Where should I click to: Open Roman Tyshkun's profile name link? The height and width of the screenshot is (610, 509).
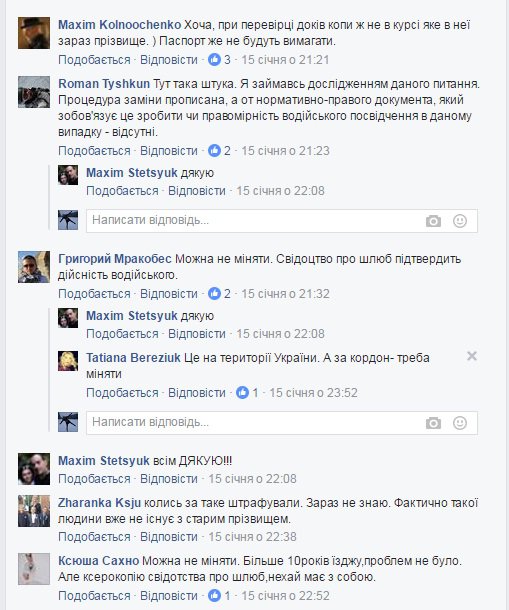tap(104, 84)
